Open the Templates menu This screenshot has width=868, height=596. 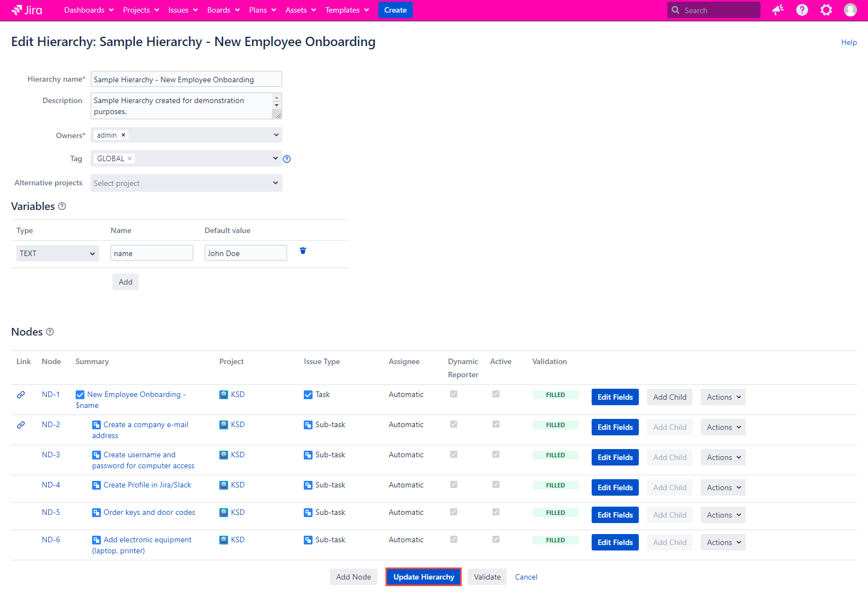click(347, 10)
